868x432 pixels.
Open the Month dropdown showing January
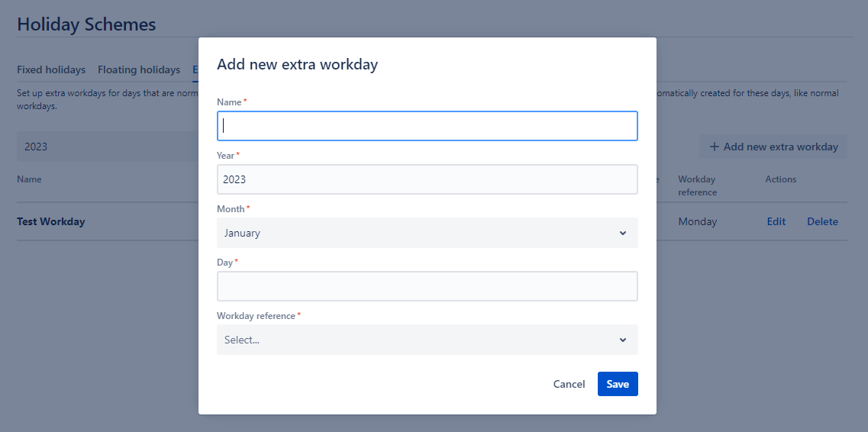point(427,233)
